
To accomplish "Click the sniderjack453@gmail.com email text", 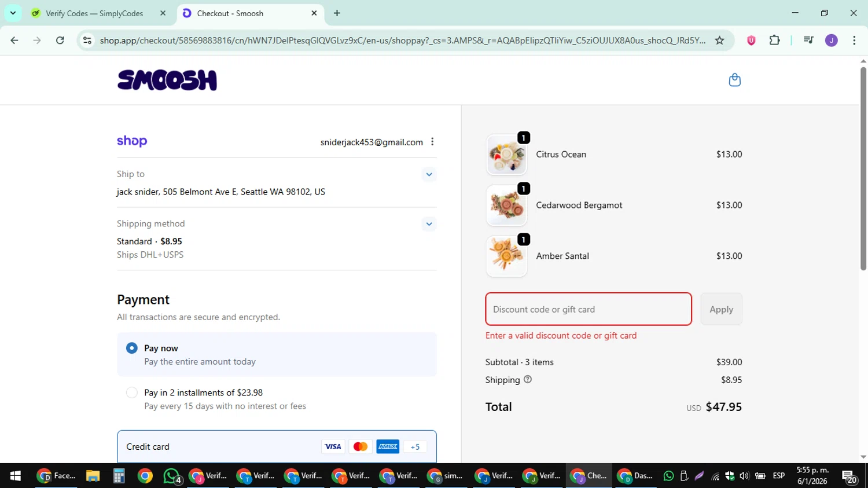I will [372, 142].
